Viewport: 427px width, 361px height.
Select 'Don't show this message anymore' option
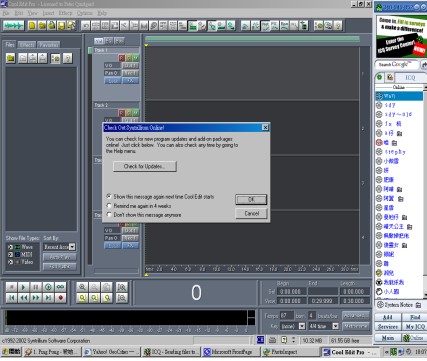click(x=109, y=215)
